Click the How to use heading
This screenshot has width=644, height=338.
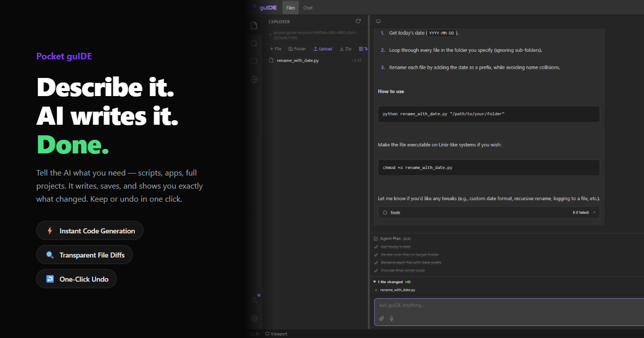[391, 92]
